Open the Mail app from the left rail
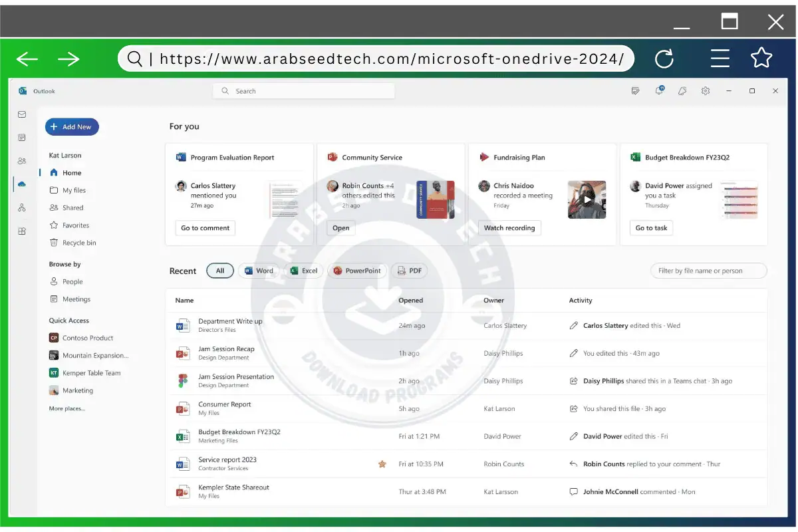This screenshot has height=532, width=798. tap(22, 114)
